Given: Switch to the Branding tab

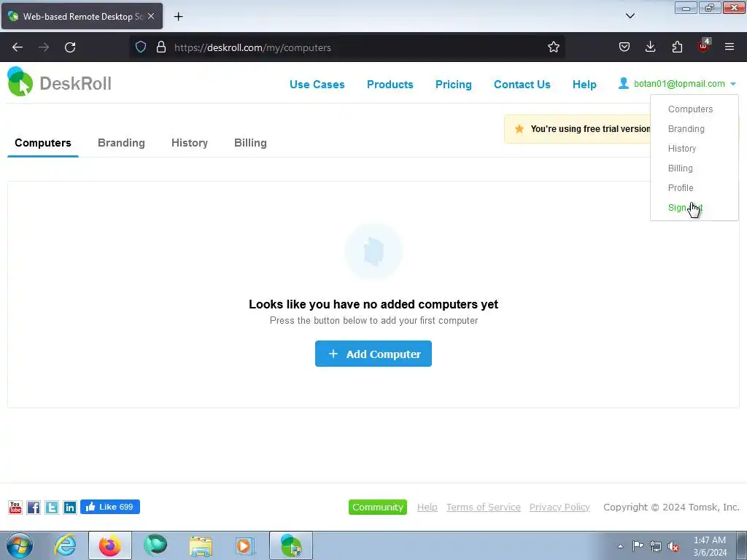Looking at the screenshot, I should (x=121, y=143).
